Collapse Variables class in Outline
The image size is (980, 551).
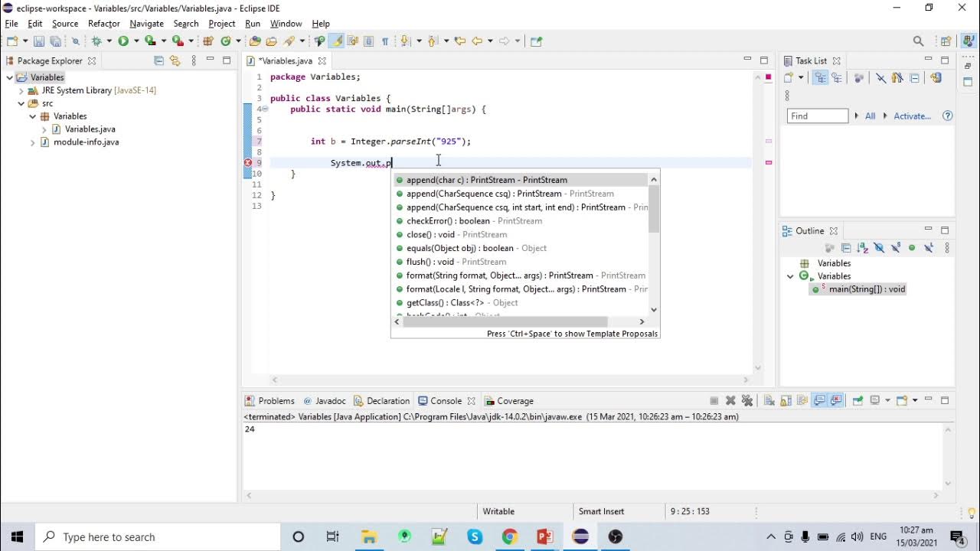[x=790, y=276]
